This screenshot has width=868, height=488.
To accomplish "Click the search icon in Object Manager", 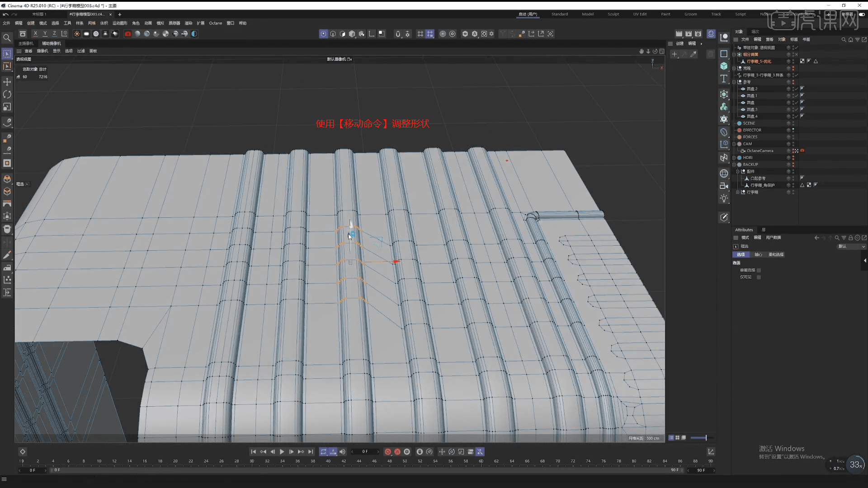I will (844, 40).
